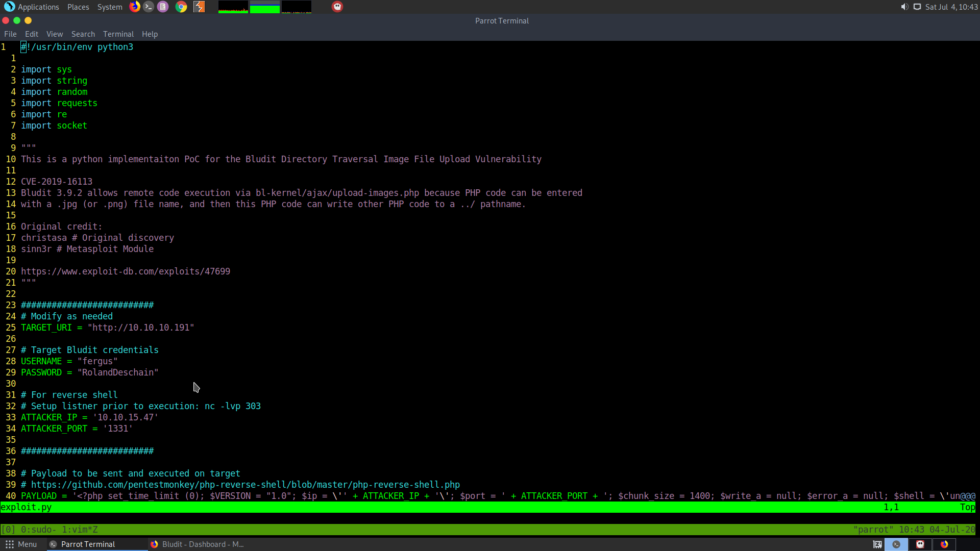Click the Menu button in the bottom taskbar
The width and height of the screenshot is (980, 551).
21,544
